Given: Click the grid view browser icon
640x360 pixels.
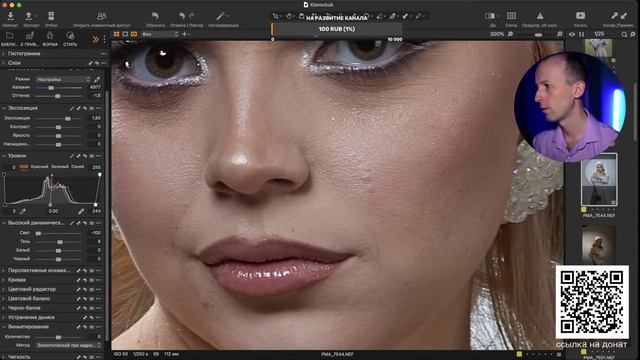Looking at the screenshot, I should (x=116, y=34).
